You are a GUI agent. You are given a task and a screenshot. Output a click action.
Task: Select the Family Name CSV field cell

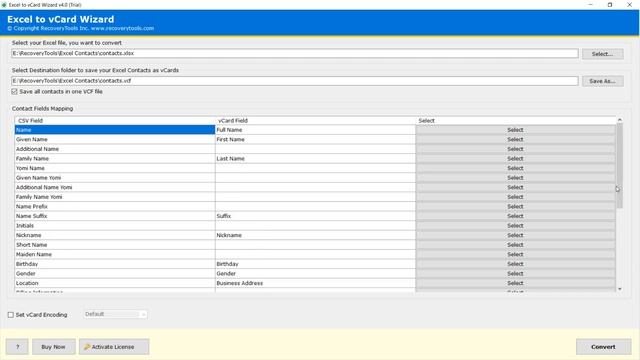pos(115,159)
